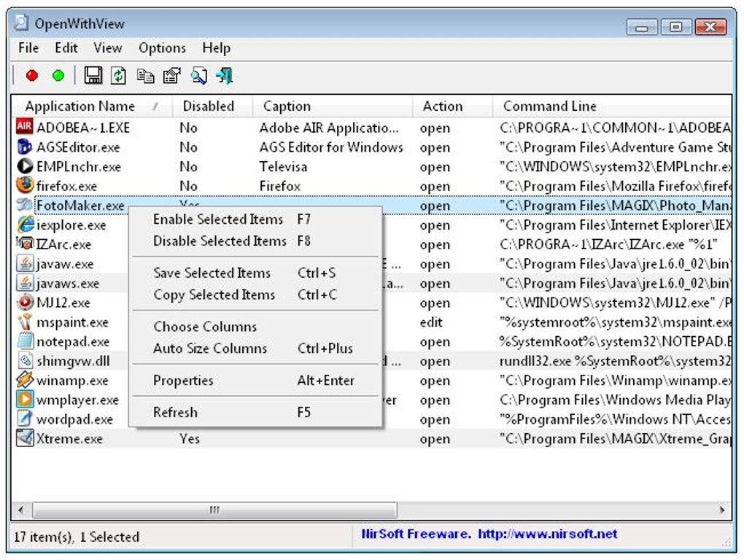Image resolution: width=744 pixels, height=560 pixels.
Task: Sort by the Command Line column header
Action: click(612, 106)
